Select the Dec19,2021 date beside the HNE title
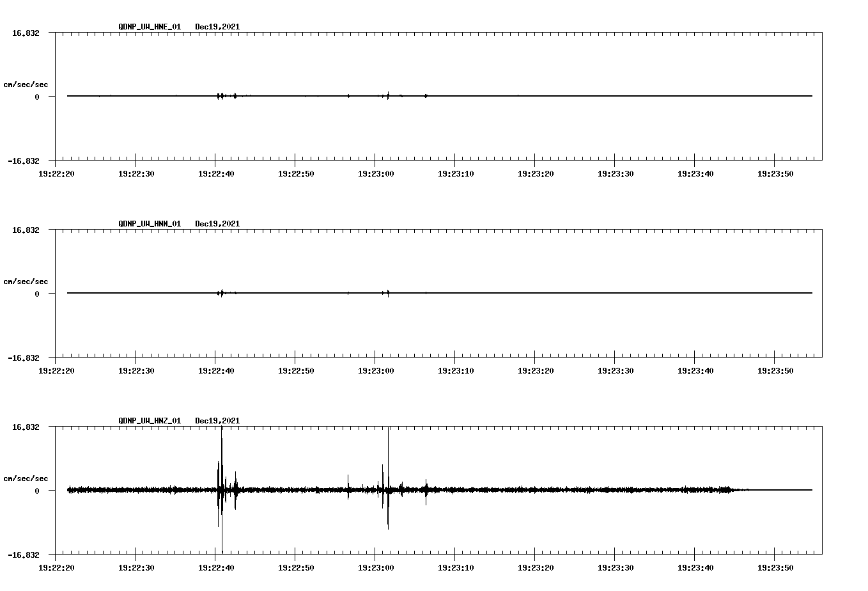 click(x=217, y=27)
